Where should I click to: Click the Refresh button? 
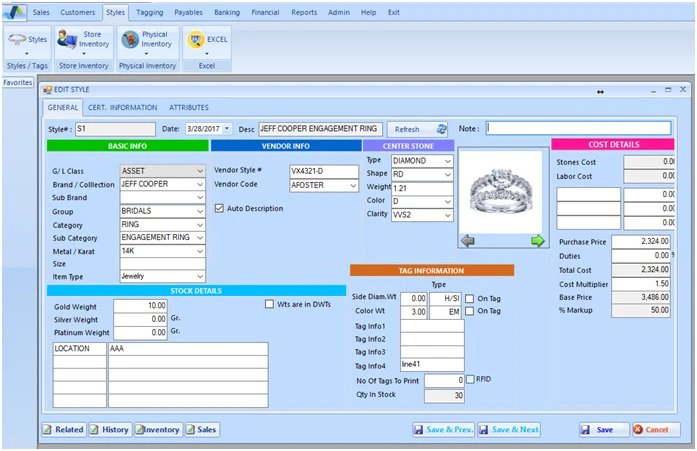pyautogui.click(x=417, y=129)
